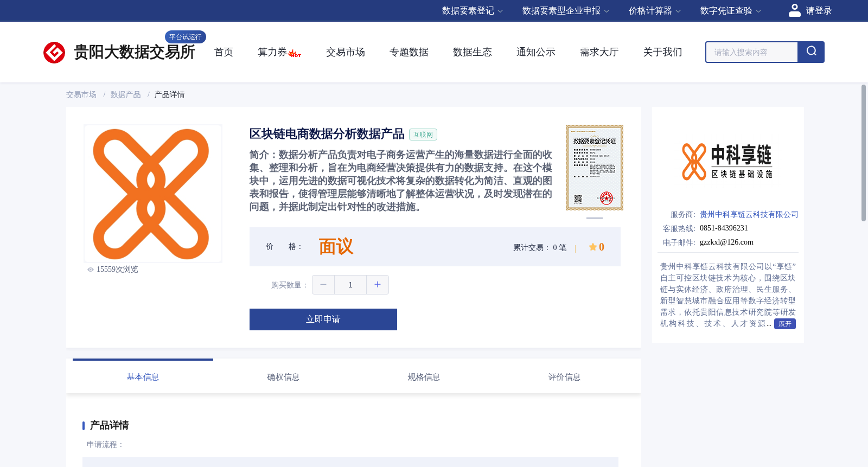Switch to the 规格信息 tab
The width and height of the screenshot is (868, 467).
coord(424,377)
